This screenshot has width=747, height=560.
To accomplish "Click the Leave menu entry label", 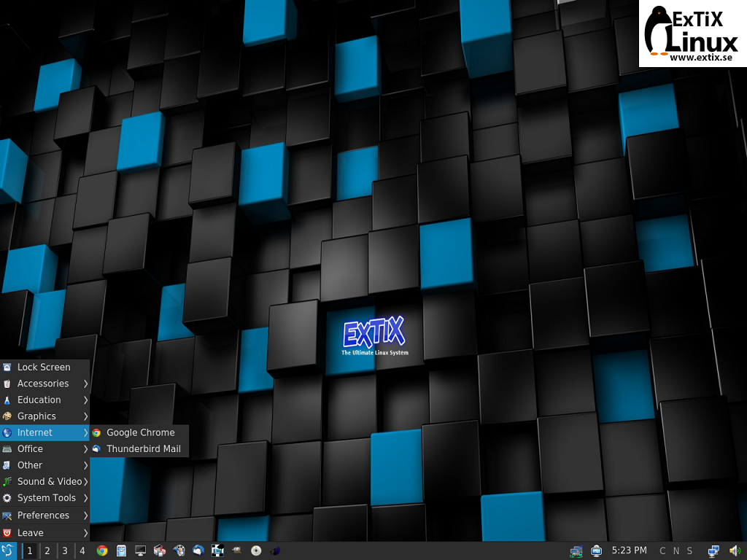I will tap(31, 533).
